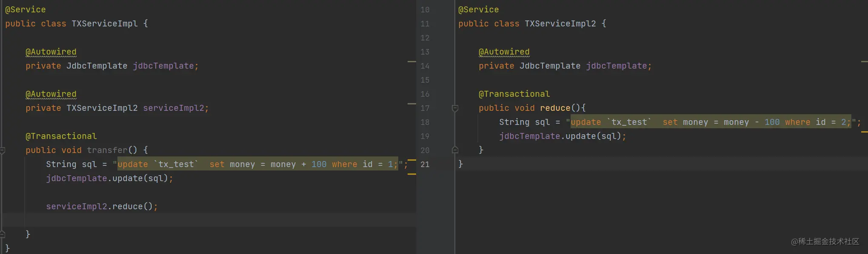Screen dimensions: 868x254
Task: Click the serviceImpl2.reduce() call
Action: point(102,207)
